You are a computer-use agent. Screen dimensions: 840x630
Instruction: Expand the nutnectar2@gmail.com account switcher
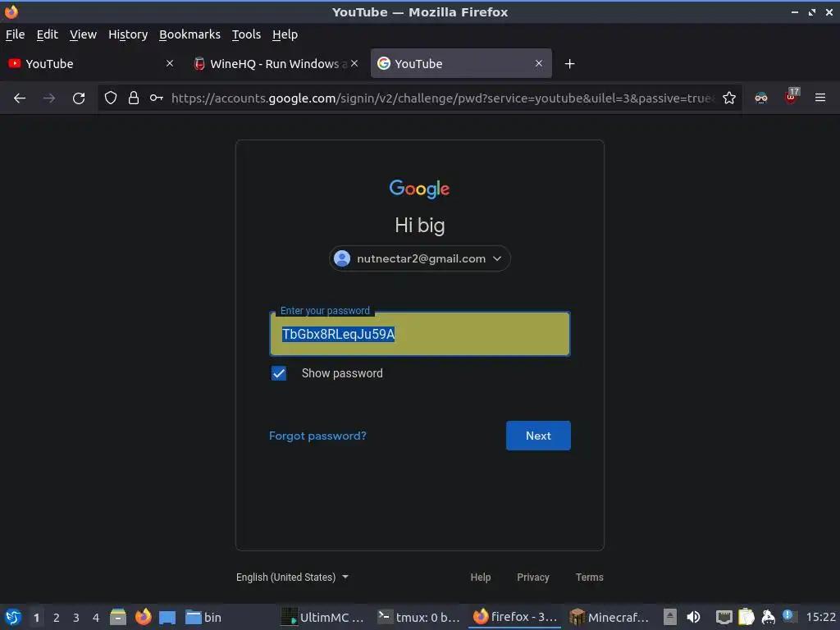[419, 258]
